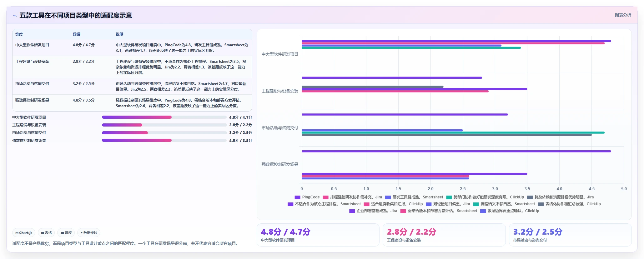
Task: Open the 4.8分 / 4.7分 data card
Action: [x=318, y=235]
